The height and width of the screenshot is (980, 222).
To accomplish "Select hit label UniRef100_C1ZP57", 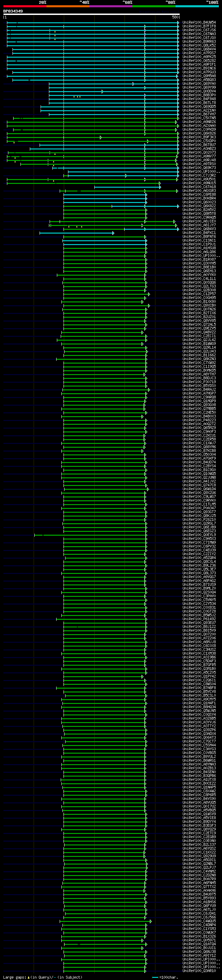I will (x=199, y=294).
